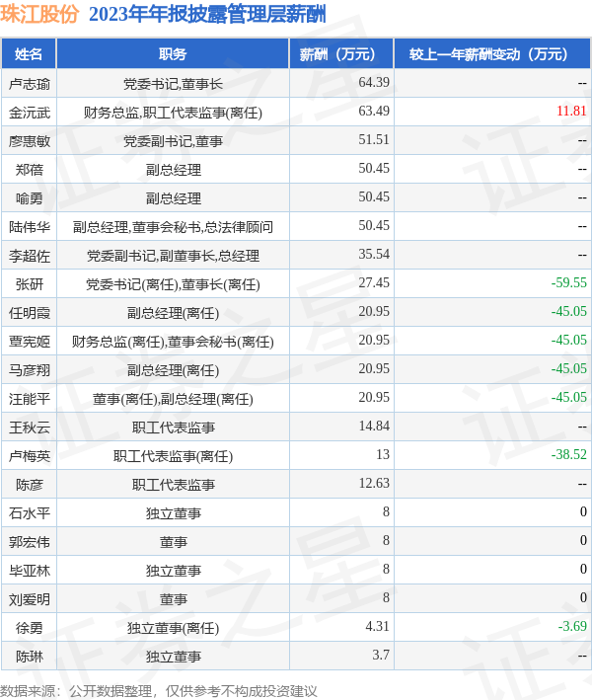This screenshot has width=592, height=700.
Task: Click the salary value 14.84
Action: [374, 426]
